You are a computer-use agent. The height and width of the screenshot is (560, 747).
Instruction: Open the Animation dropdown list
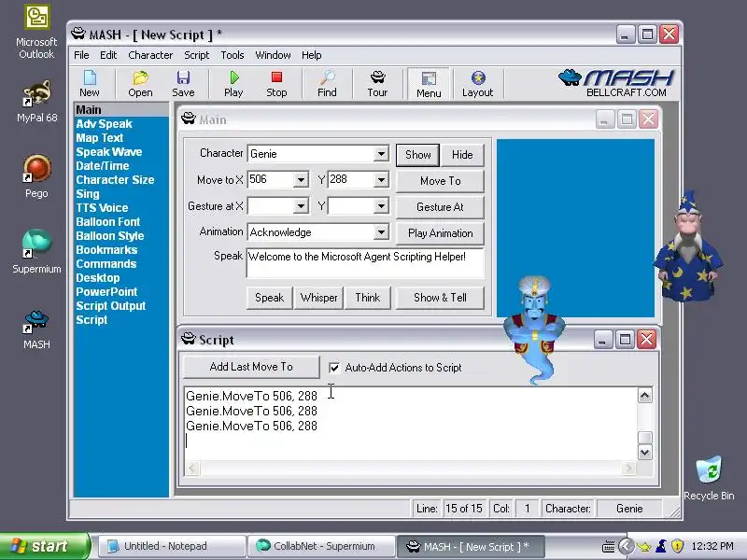tap(381, 232)
